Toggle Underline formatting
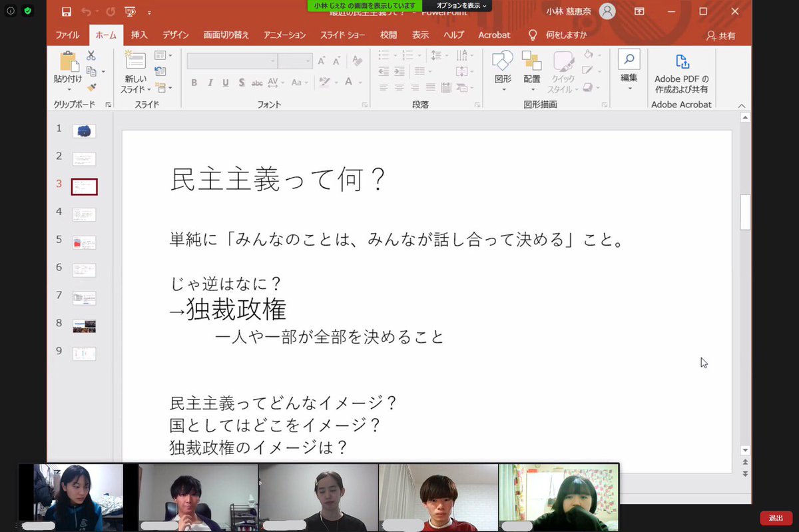The height and width of the screenshot is (532, 799). click(226, 83)
